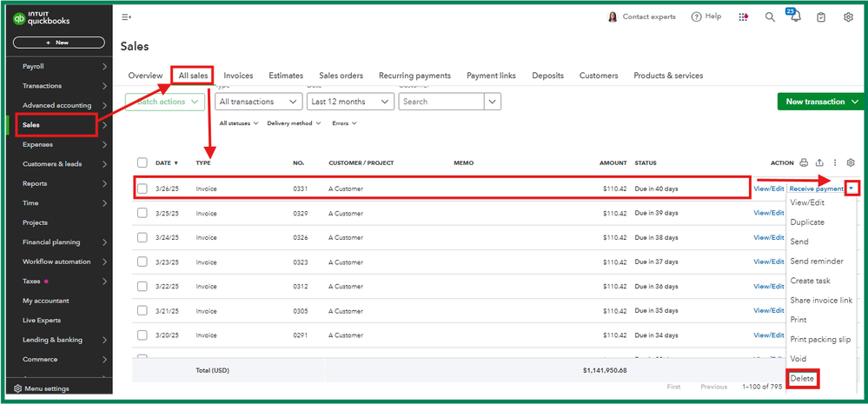The image size is (868, 404).
Task: Open Contact experts avatar link
Action: click(x=641, y=17)
